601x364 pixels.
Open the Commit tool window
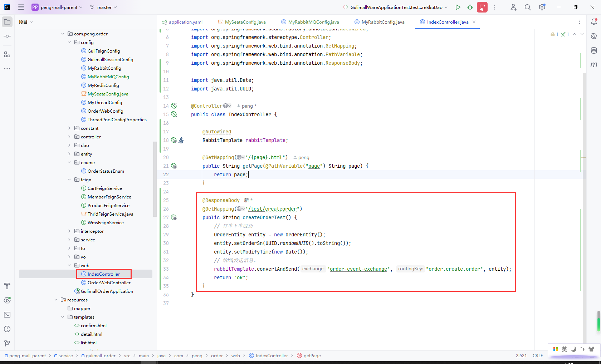(7, 36)
